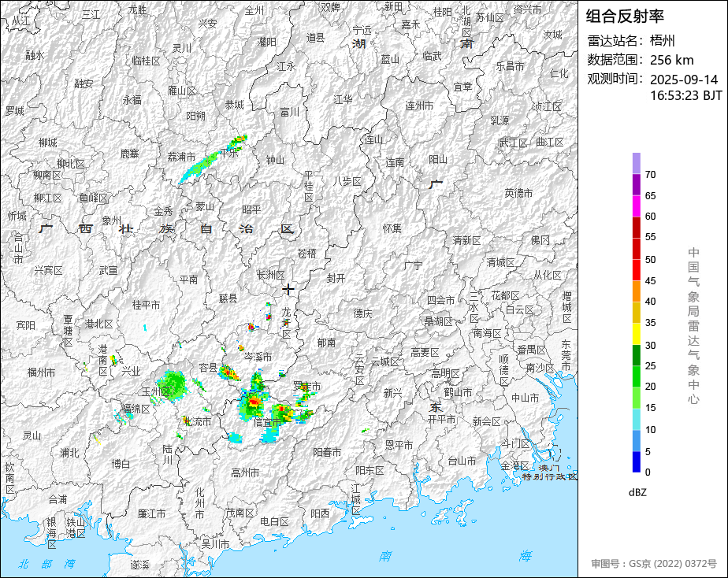
Task: Click the data range value 256 km
Action: point(671,60)
